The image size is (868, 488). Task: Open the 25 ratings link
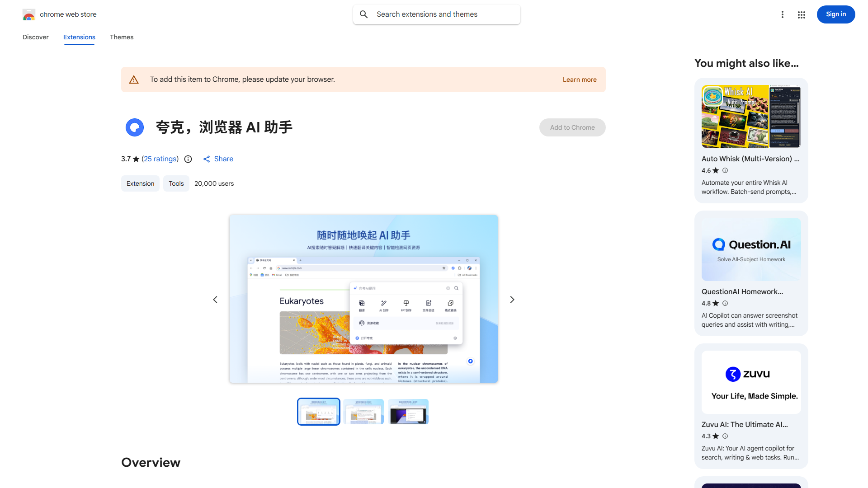click(160, 159)
